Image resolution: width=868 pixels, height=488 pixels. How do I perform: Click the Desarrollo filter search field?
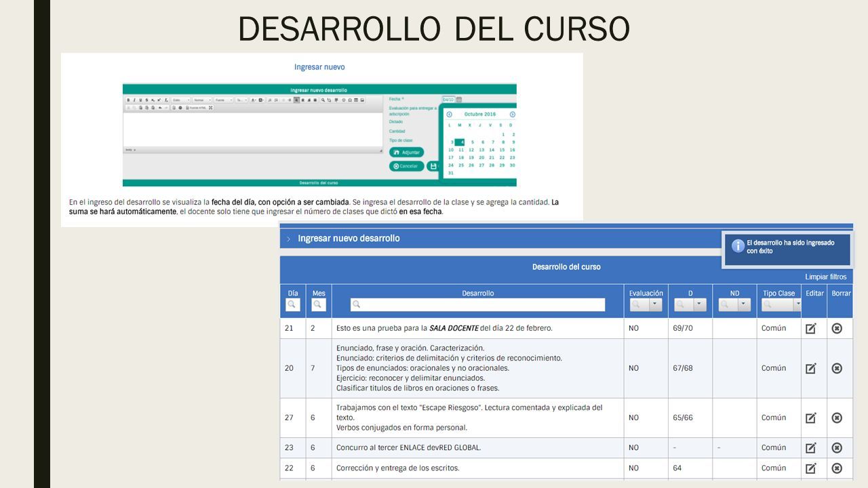click(x=477, y=305)
